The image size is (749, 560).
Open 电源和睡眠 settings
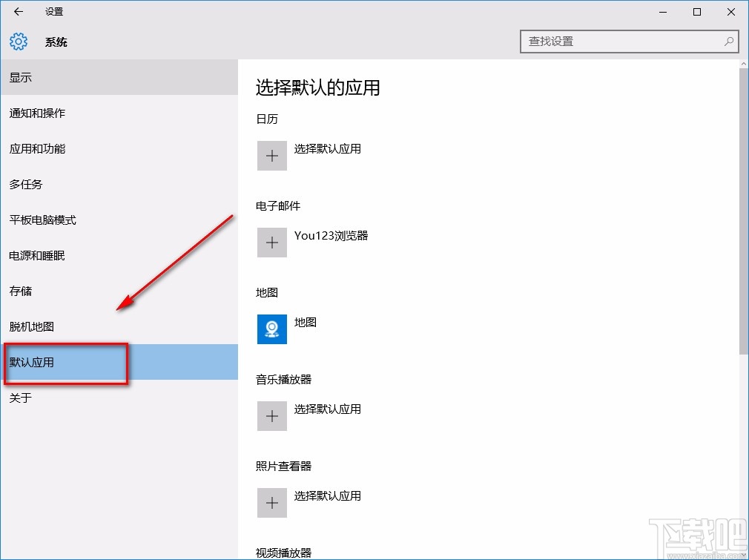(36, 255)
